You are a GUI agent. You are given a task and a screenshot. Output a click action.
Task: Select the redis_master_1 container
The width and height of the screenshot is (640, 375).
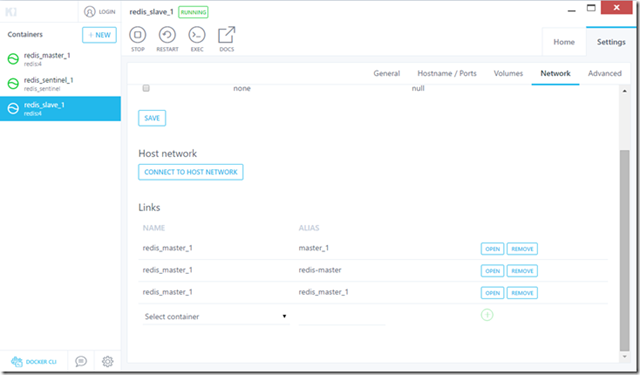click(60, 59)
